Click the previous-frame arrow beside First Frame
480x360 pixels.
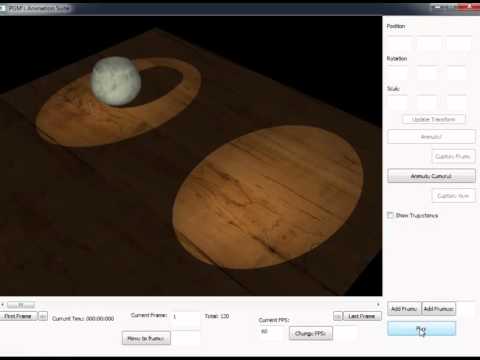point(43,316)
